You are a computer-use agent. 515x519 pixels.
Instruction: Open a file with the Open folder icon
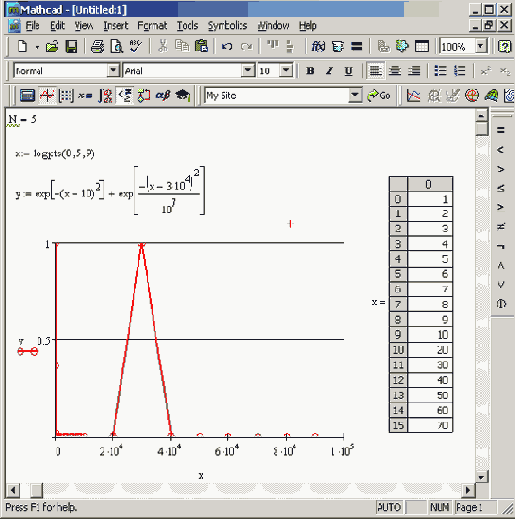click(52, 46)
